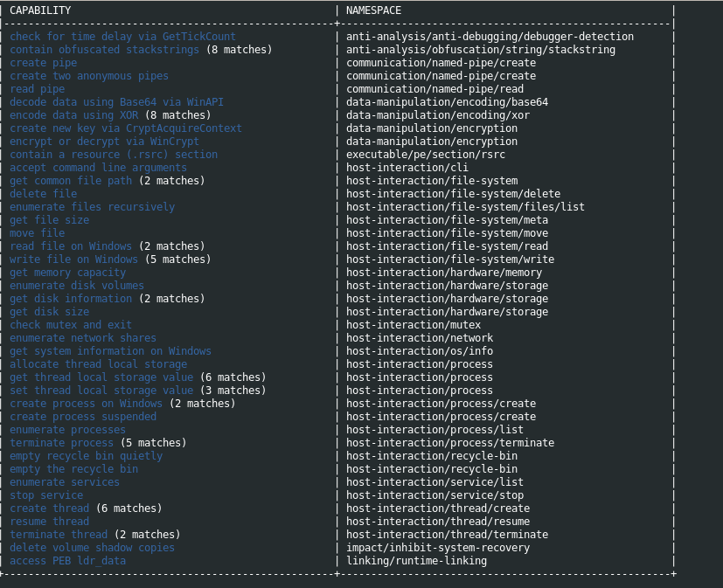Image resolution: width=723 pixels, height=588 pixels.
Task: Click namespace 'host-interaction/cli'
Action: pos(407,167)
